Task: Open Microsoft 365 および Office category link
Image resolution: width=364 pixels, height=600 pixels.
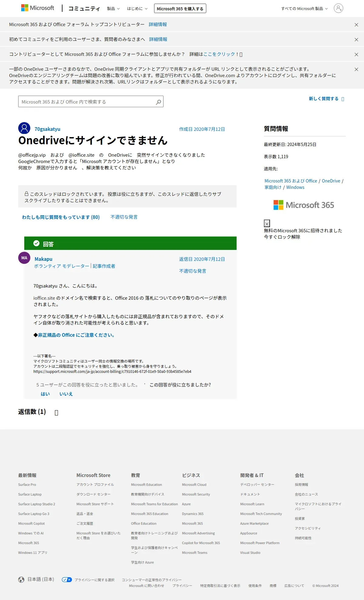Action: (291, 181)
